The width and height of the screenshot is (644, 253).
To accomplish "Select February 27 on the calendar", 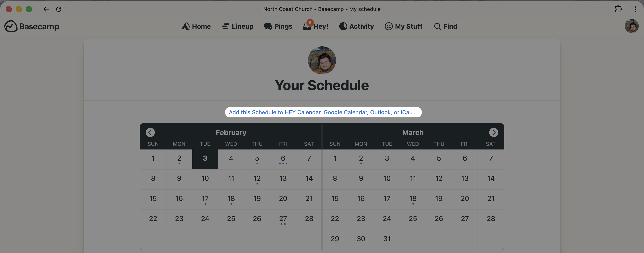I will (x=283, y=220).
